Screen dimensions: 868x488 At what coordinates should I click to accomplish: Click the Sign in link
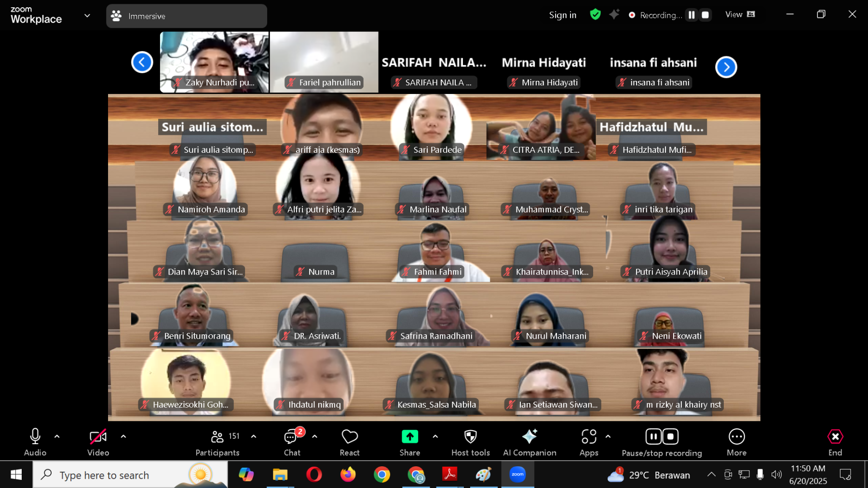coord(562,15)
